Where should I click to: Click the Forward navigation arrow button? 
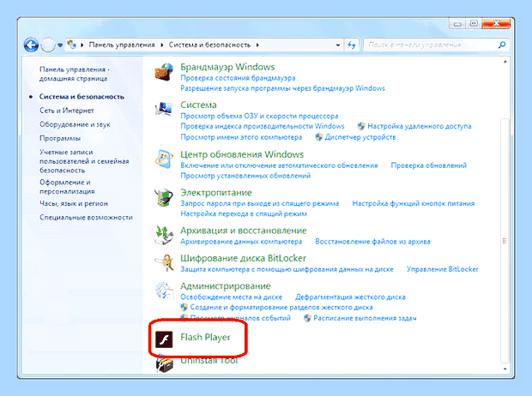coord(48,45)
